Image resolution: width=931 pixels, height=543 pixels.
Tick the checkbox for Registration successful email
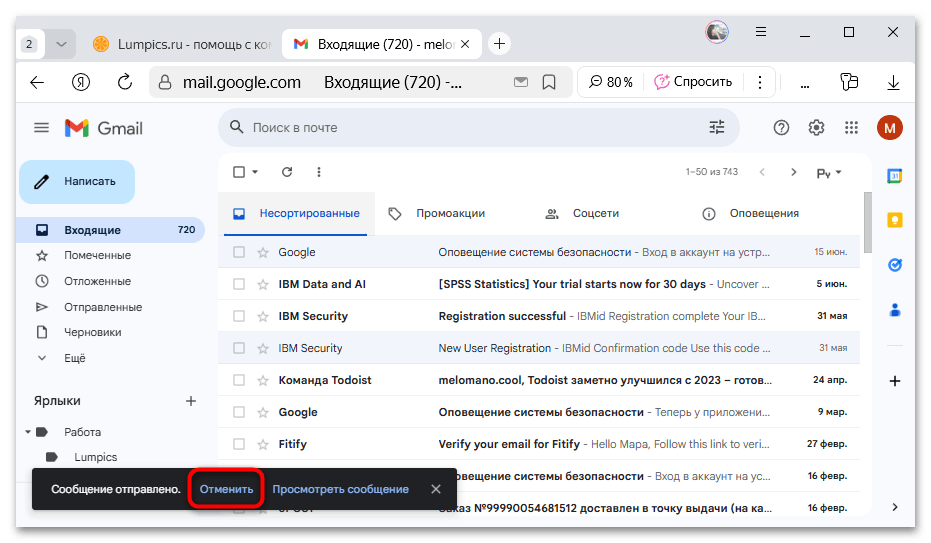pyautogui.click(x=239, y=316)
